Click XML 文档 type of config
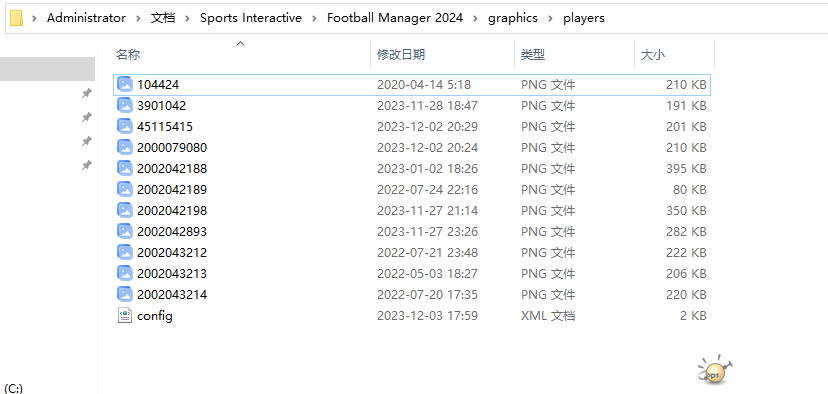828x394 pixels. 548,316
